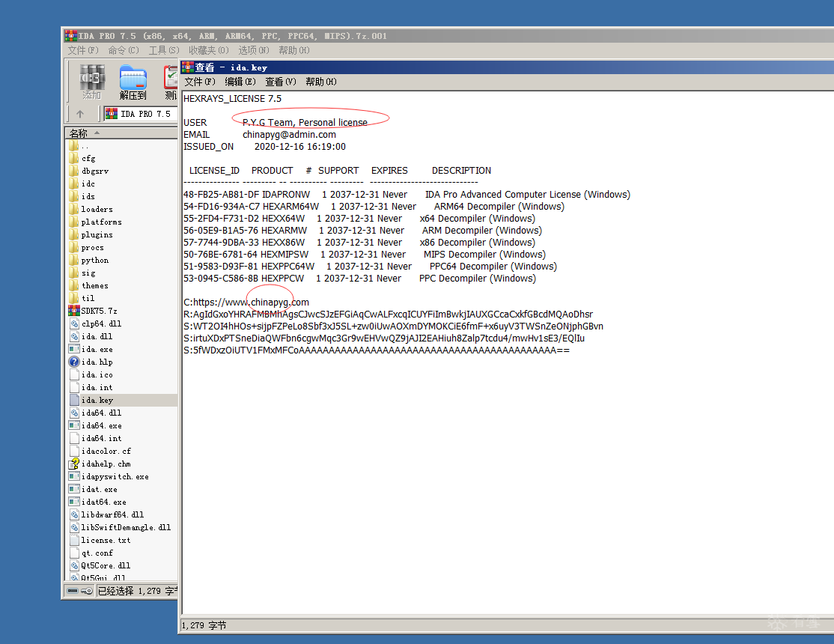Open the 文件(F) menu in WinRAR window
This screenshot has width=834, height=644.
pos(83,50)
